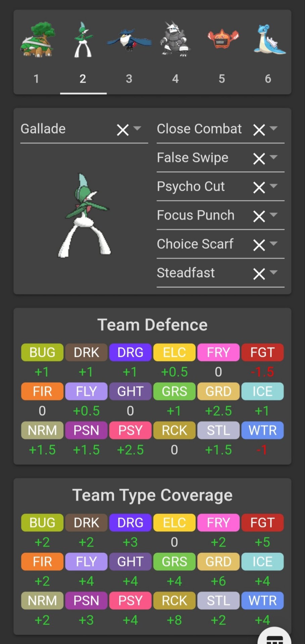Click the ELC badge in Team Type Coverage

[x=174, y=523]
